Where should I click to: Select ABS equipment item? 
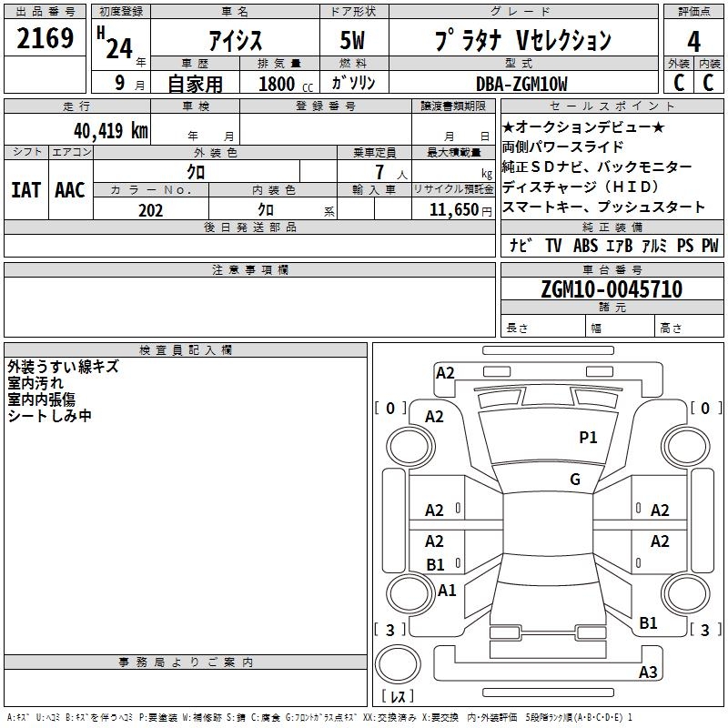click(x=585, y=245)
